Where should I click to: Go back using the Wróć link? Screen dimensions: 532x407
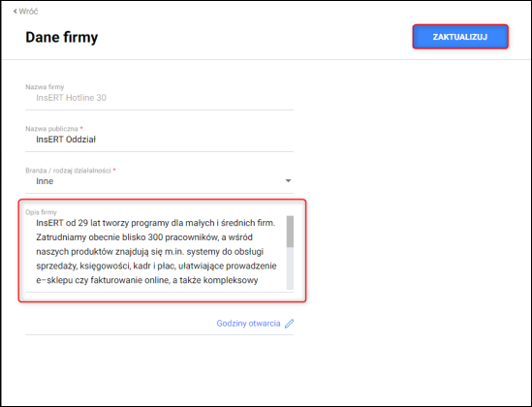coord(26,12)
